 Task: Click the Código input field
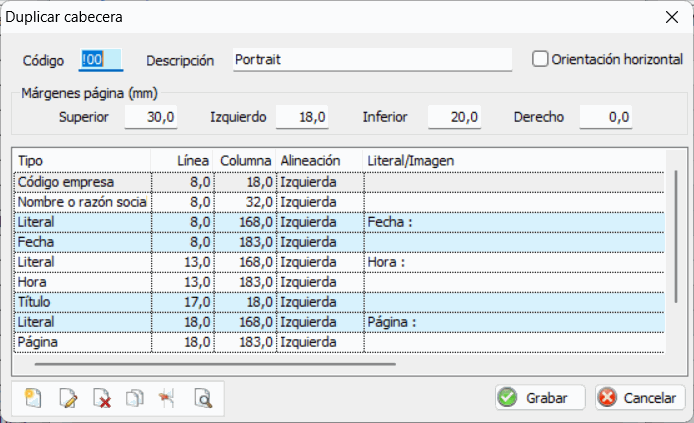[101, 59]
